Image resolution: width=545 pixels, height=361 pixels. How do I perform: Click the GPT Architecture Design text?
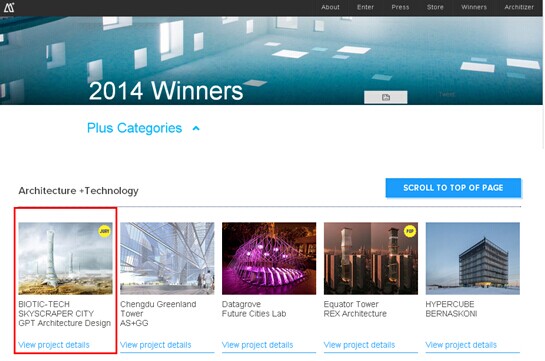pos(65,323)
